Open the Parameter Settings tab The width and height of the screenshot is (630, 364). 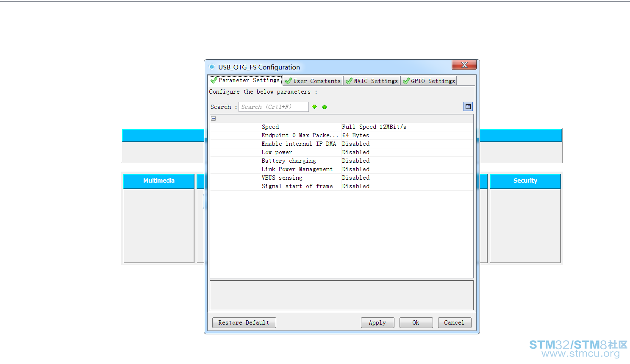coord(245,80)
